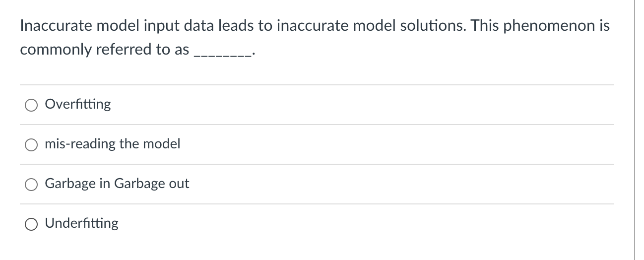Click the 'mis-reading the model' label text
The height and width of the screenshot is (260, 644).
coord(113,144)
